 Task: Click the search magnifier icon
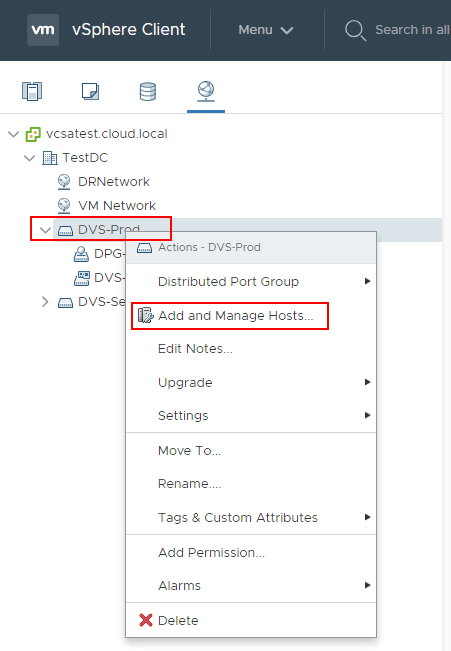click(355, 31)
